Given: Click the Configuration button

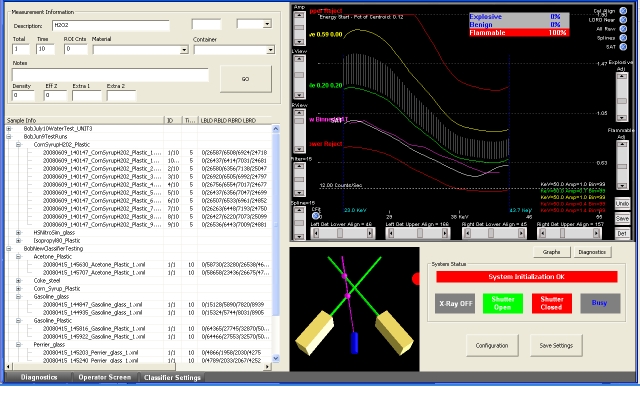Looking at the screenshot, I should click(x=491, y=345).
